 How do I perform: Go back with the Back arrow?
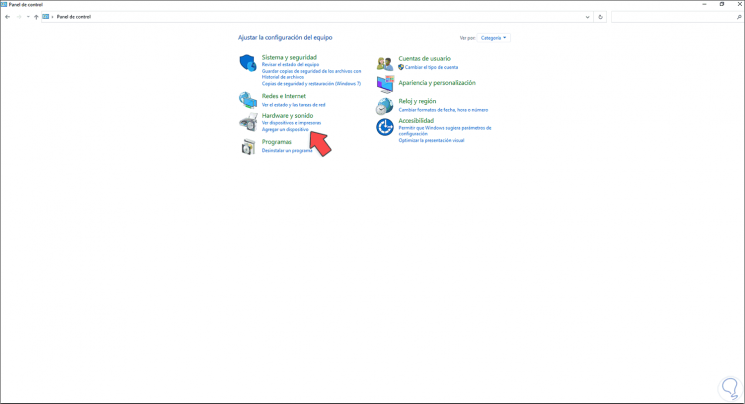point(8,17)
